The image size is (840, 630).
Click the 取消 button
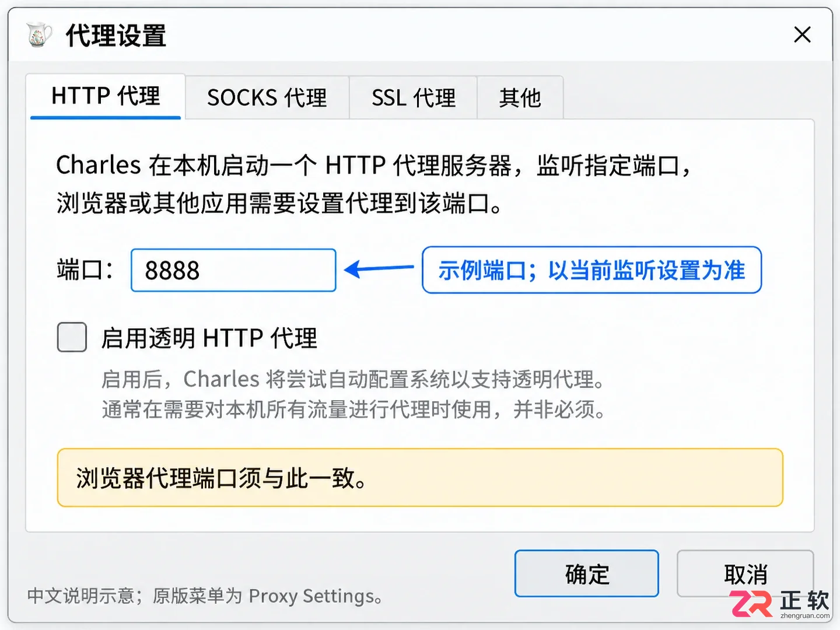click(745, 573)
